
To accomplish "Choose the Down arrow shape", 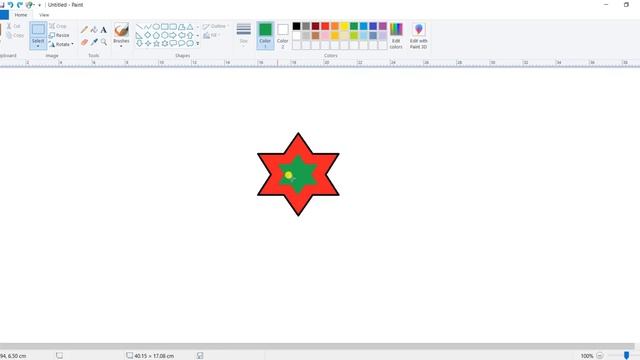I will (x=139, y=43).
